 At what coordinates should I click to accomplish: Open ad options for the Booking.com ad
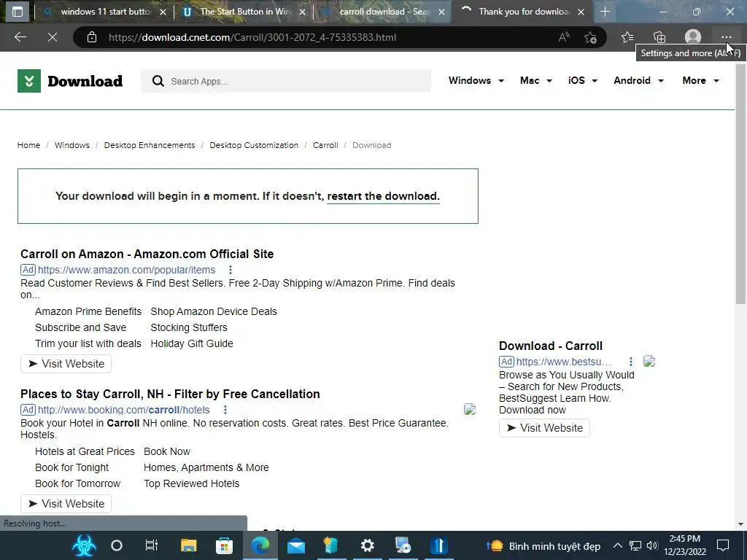coord(225,410)
